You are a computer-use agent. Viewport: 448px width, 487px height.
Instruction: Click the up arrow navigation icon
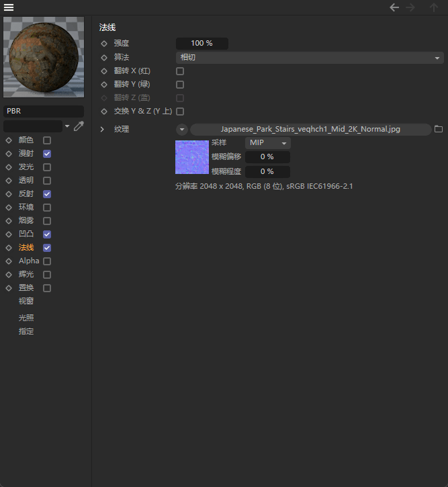pyautogui.click(x=434, y=7)
